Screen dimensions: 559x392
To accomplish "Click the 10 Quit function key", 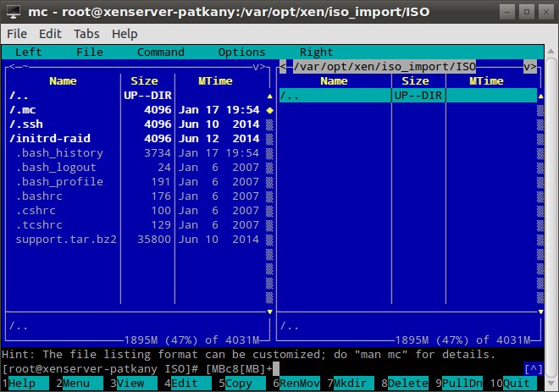I will point(513,384).
